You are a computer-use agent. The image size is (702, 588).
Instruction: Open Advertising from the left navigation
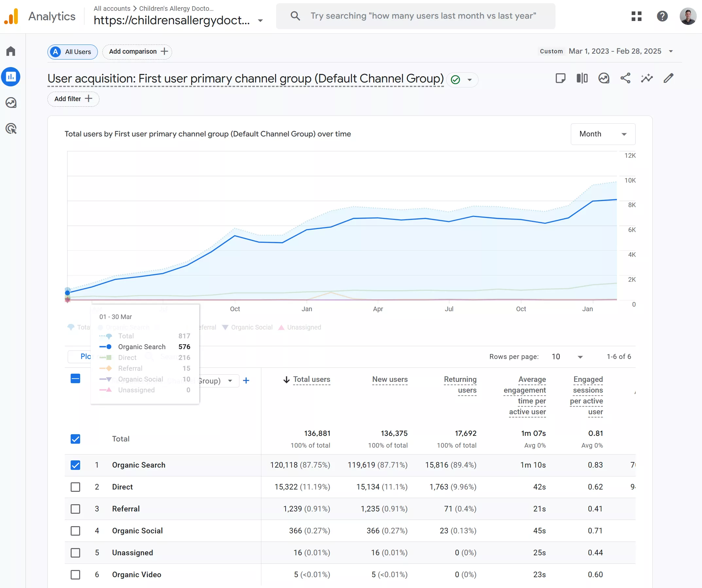[x=11, y=129]
